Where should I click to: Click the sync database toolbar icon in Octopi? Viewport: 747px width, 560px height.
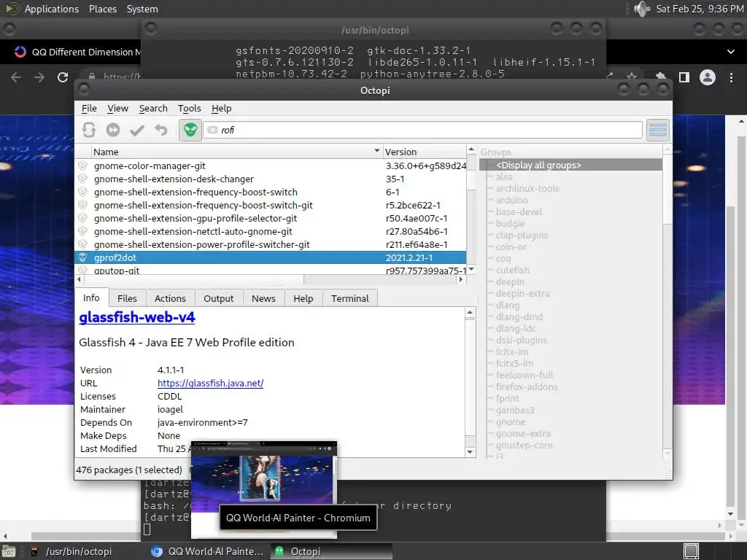coord(89,130)
